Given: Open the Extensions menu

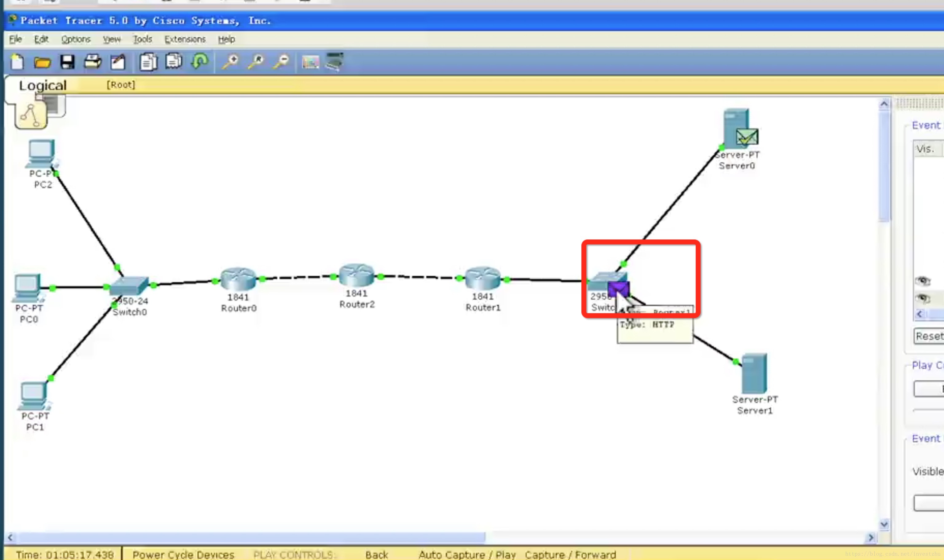Looking at the screenshot, I should point(185,39).
